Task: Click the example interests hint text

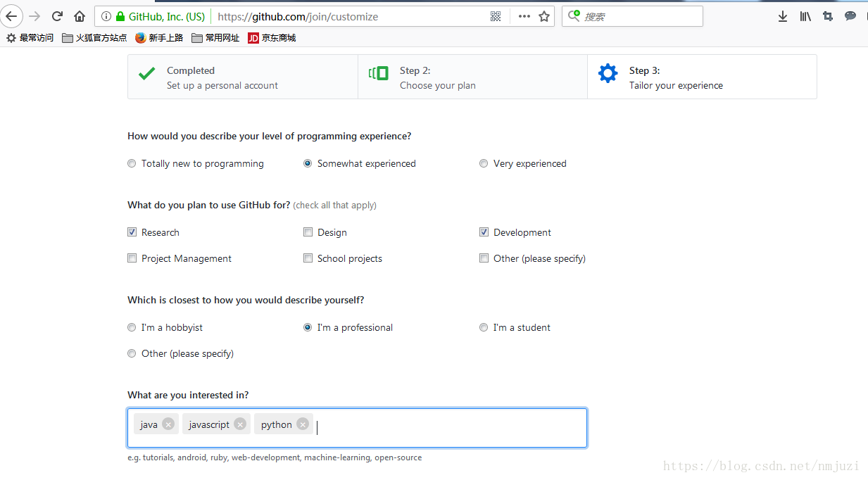Action: click(275, 457)
